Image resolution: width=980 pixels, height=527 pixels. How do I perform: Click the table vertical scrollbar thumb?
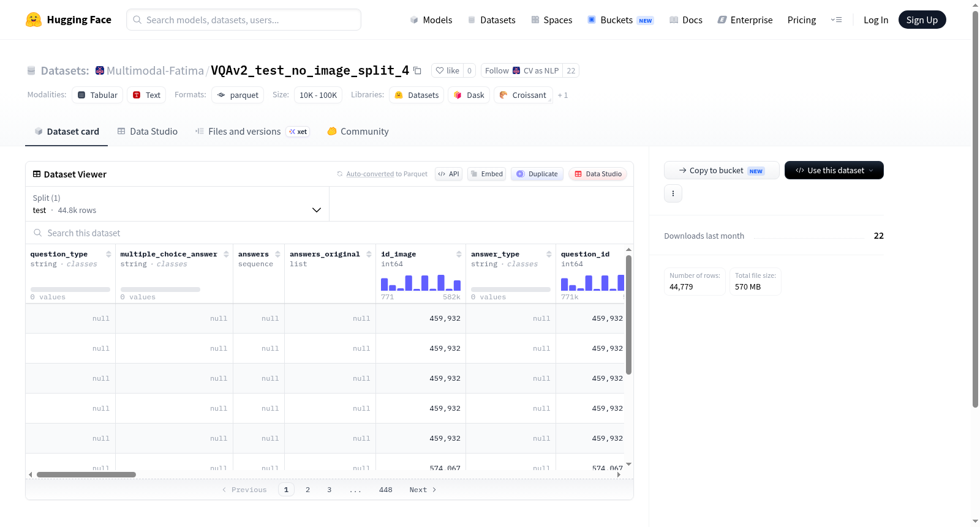pos(628,315)
